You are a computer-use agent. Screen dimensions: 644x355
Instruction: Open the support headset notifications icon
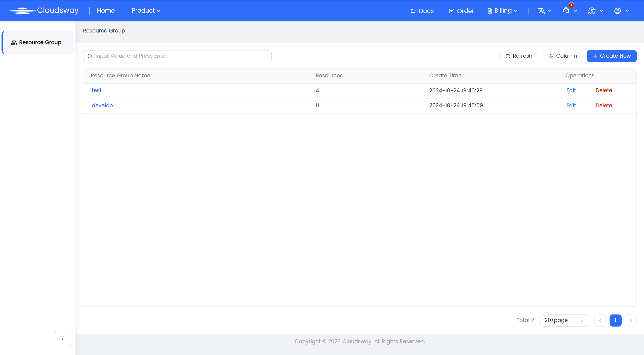(566, 11)
